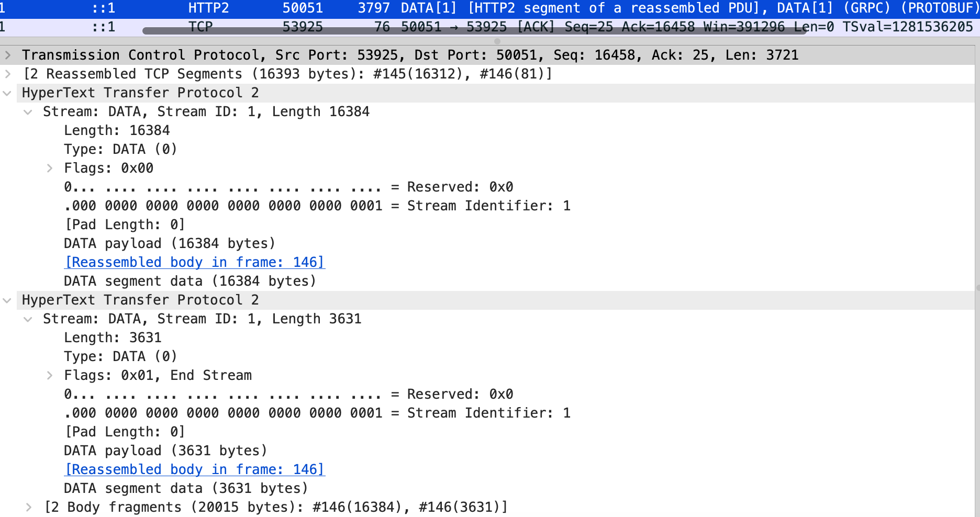The image size is (980, 517).
Task: Select Reserved: 0x0 in the first stream
Action: 288,187
